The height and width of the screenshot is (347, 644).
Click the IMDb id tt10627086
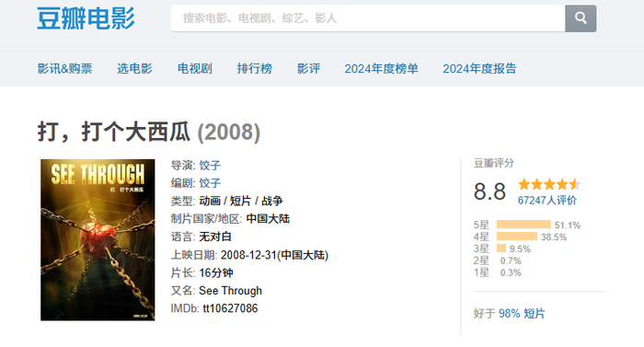230,308
